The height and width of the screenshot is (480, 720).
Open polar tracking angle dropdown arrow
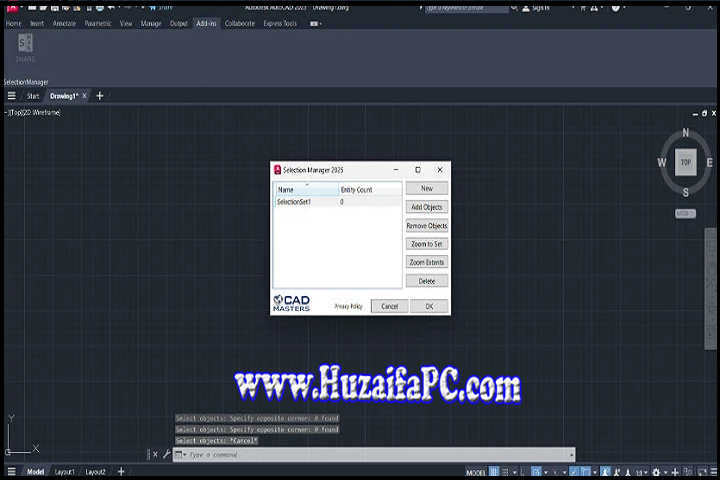[546, 472]
